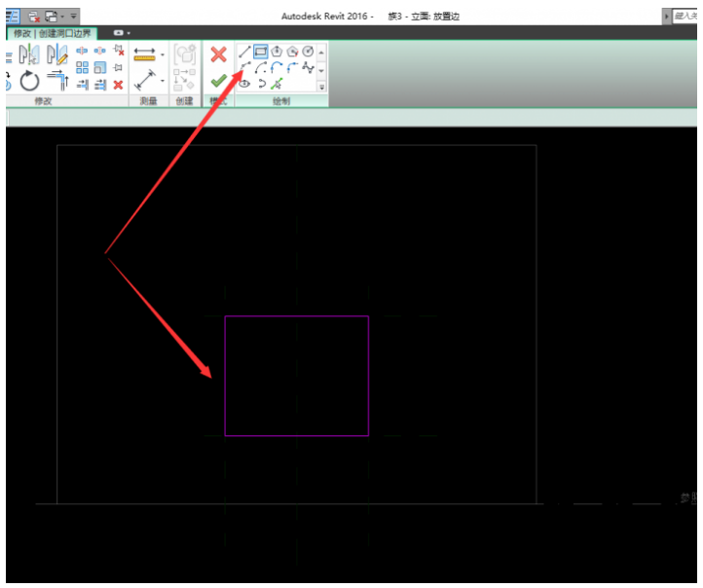Screen dimensions: 703x588
Task: Open Aligned Dimension dropdown arrow
Action: (x=163, y=81)
